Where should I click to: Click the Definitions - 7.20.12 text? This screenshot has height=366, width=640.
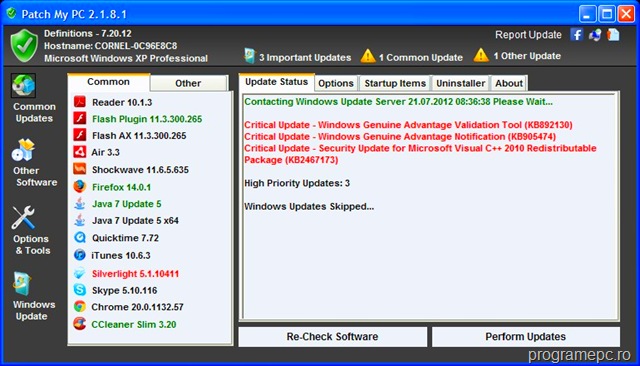tap(88, 33)
